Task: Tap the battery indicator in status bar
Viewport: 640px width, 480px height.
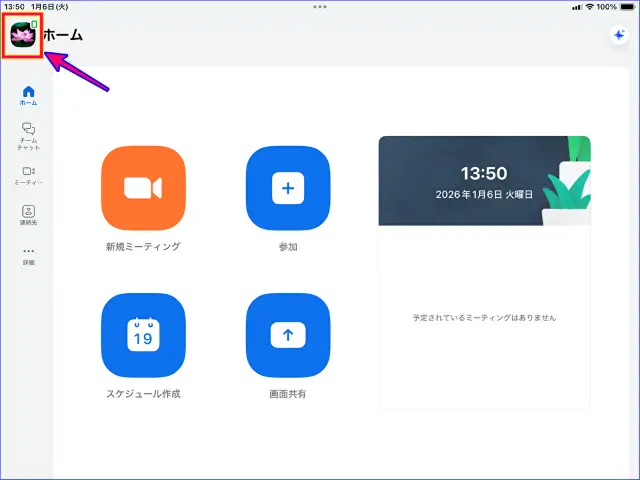Action: (627, 7)
